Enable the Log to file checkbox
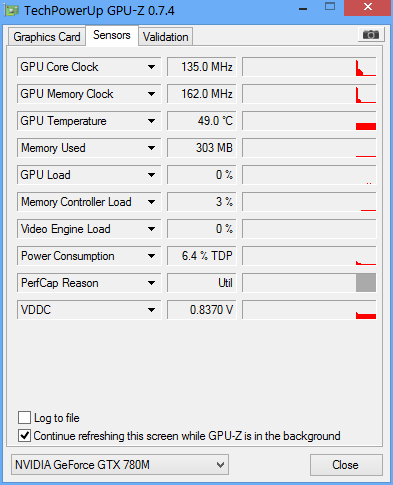Viewport: 393px width, 485px height. point(24,417)
